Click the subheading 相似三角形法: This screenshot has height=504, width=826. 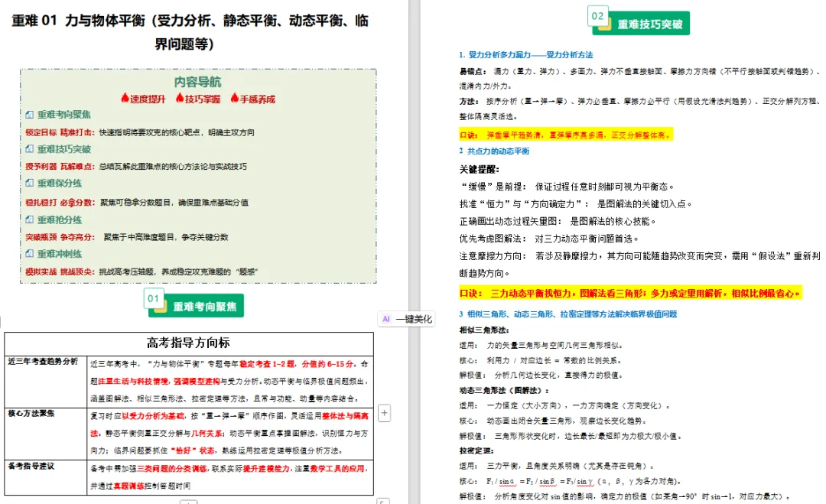pos(484,330)
